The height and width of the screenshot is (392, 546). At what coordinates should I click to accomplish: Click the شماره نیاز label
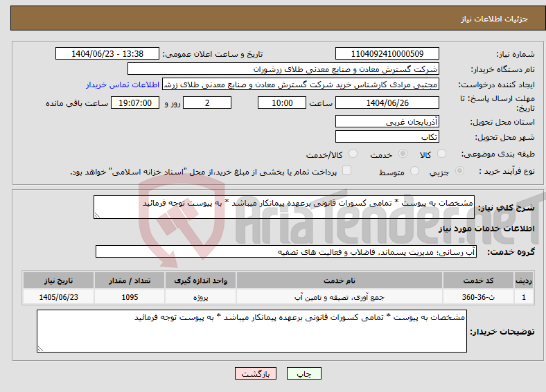[x=516, y=54]
